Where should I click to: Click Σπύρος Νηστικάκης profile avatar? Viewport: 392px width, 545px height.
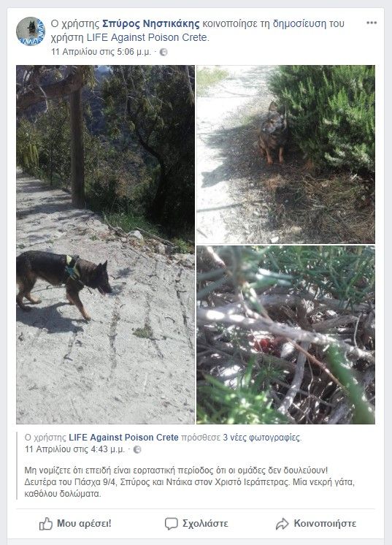point(31,31)
